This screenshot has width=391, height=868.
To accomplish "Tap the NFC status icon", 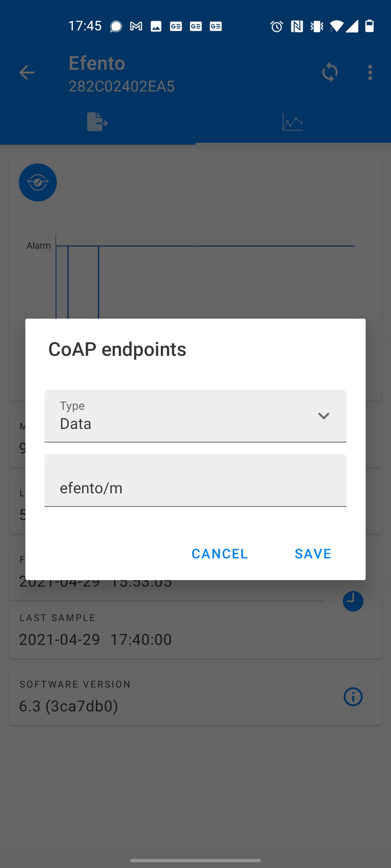I will (x=297, y=26).
